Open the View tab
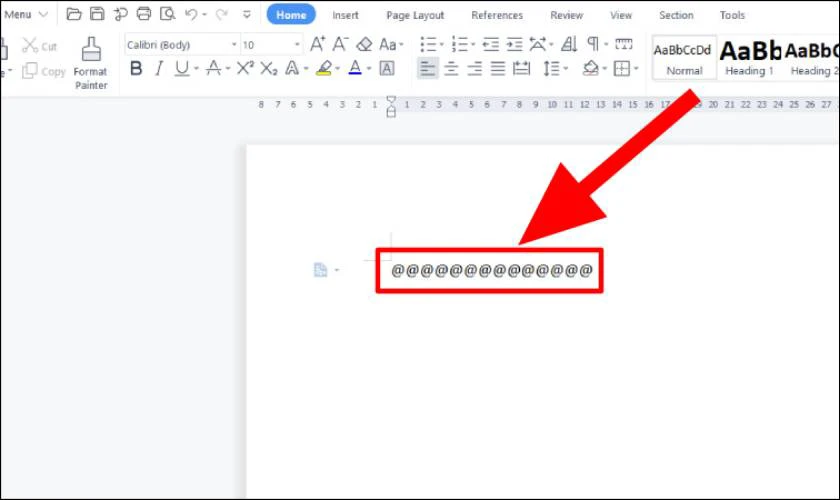The width and height of the screenshot is (840, 500). (x=621, y=16)
